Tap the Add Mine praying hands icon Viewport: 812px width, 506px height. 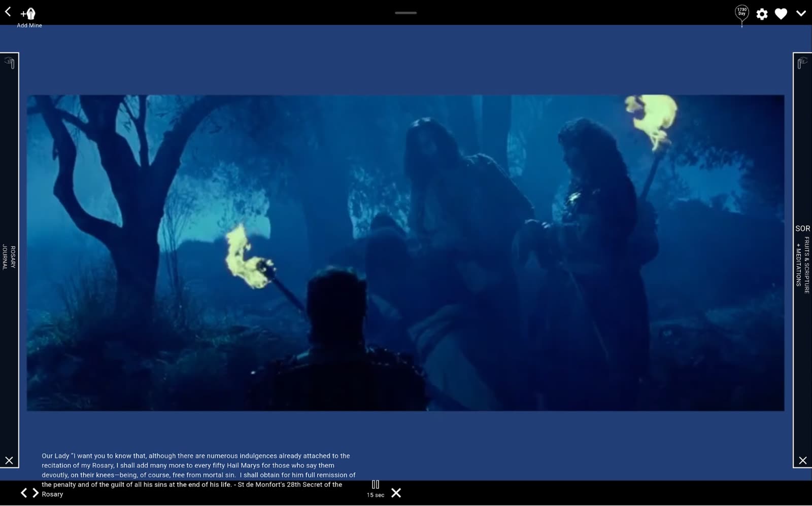28,14
